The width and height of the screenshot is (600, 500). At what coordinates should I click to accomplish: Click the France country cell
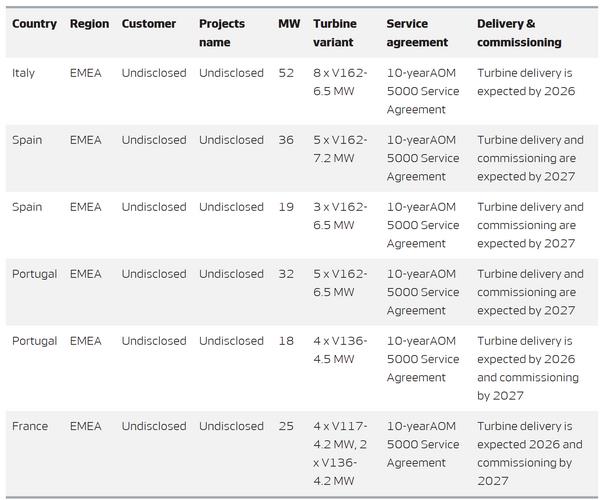(30, 426)
